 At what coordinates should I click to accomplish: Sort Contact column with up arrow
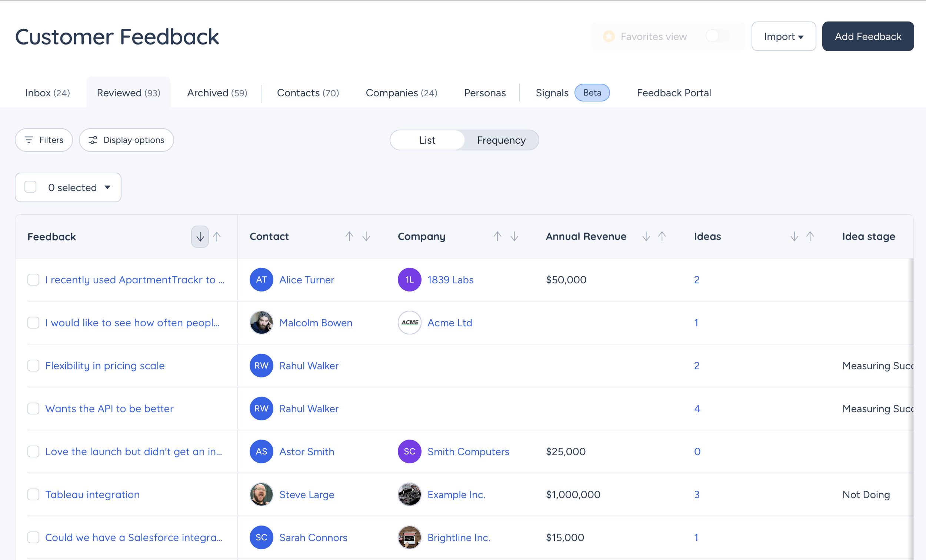point(349,236)
